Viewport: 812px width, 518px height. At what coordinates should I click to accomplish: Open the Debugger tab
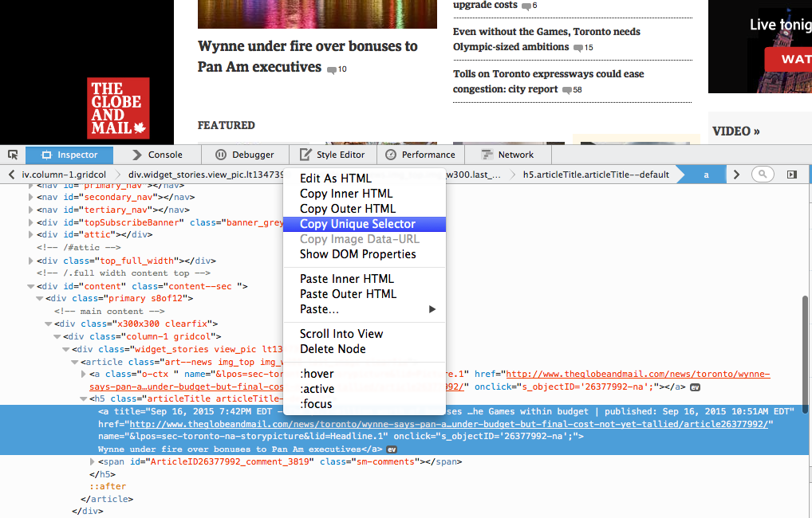245,155
